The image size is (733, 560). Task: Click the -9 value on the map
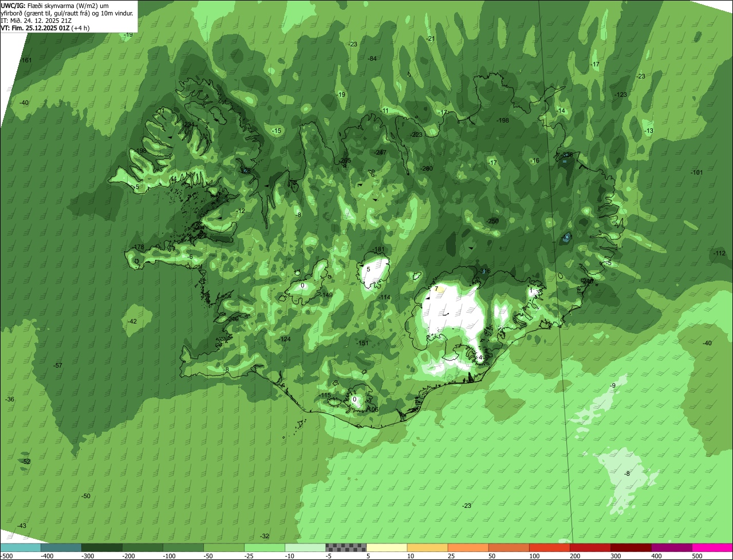point(613,385)
